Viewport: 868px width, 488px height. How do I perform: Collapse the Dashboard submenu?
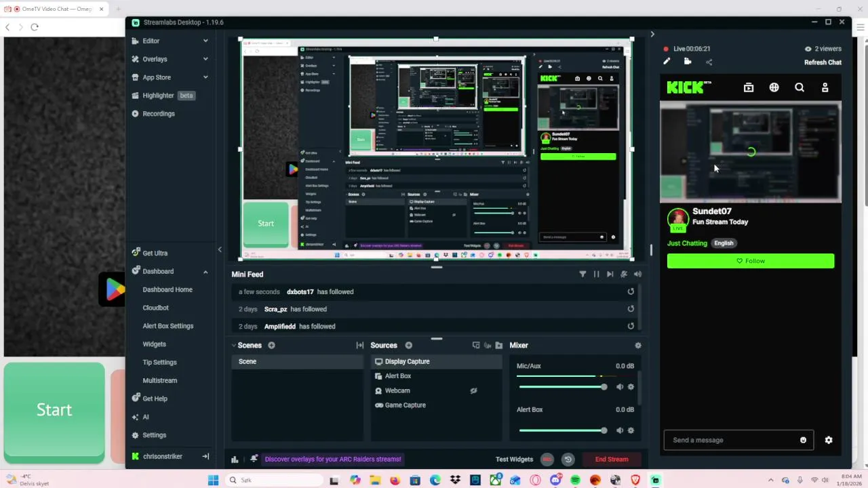click(205, 271)
